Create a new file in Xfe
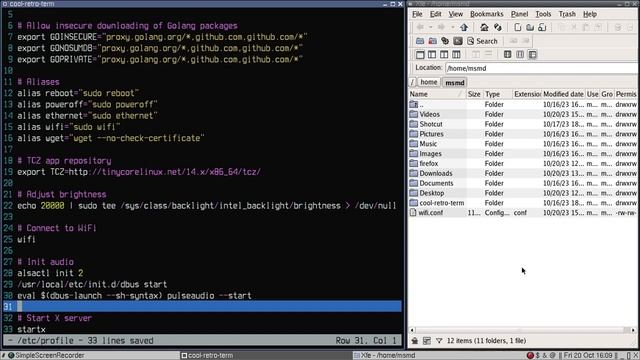 (x=518, y=27)
